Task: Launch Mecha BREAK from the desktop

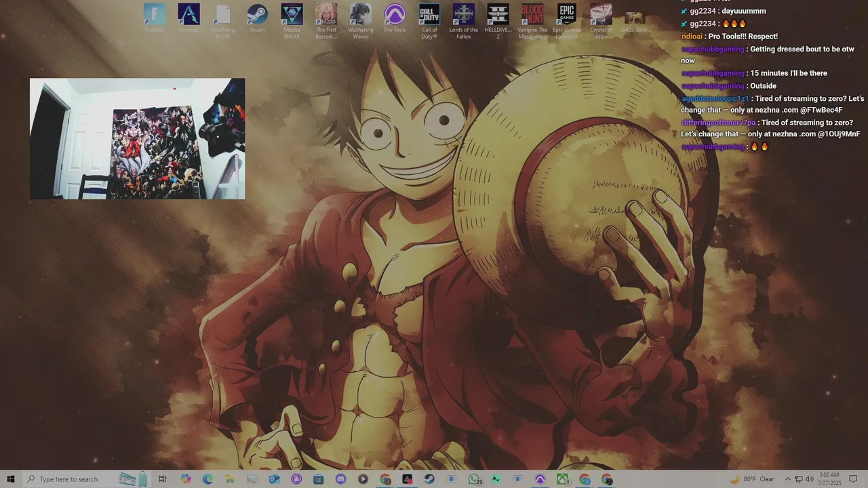Action: (292, 22)
